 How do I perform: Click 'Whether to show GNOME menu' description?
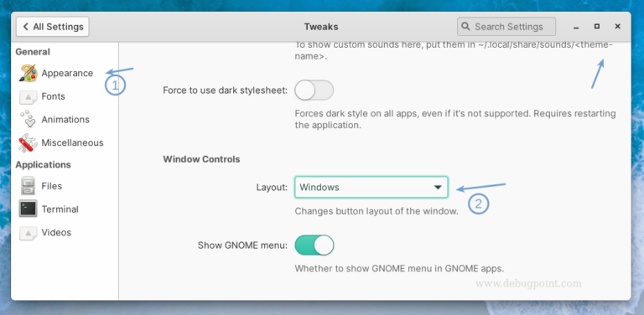399,269
